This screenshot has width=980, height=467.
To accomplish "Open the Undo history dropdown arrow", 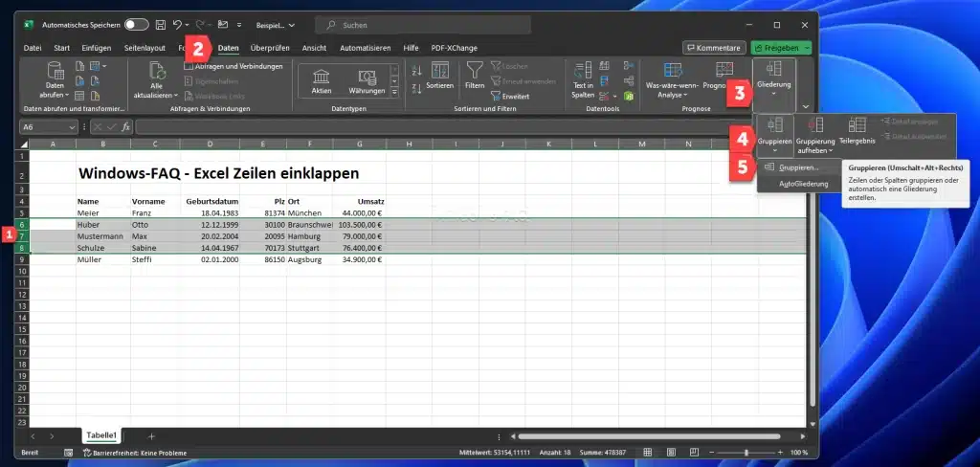I will 187,26.
